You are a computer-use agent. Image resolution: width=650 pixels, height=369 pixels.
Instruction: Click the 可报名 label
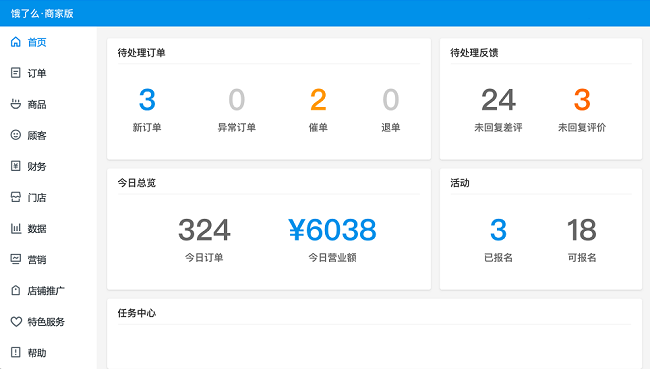(x=582, y=257)
